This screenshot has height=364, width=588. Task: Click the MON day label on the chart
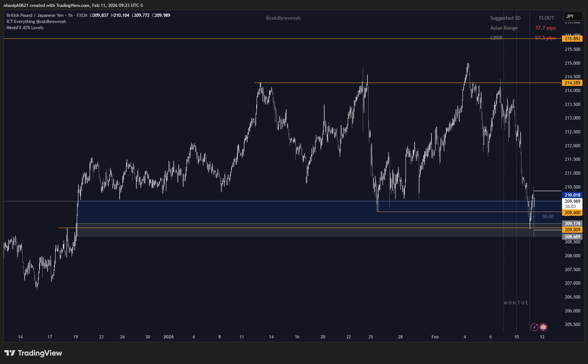tap(510, 303)
